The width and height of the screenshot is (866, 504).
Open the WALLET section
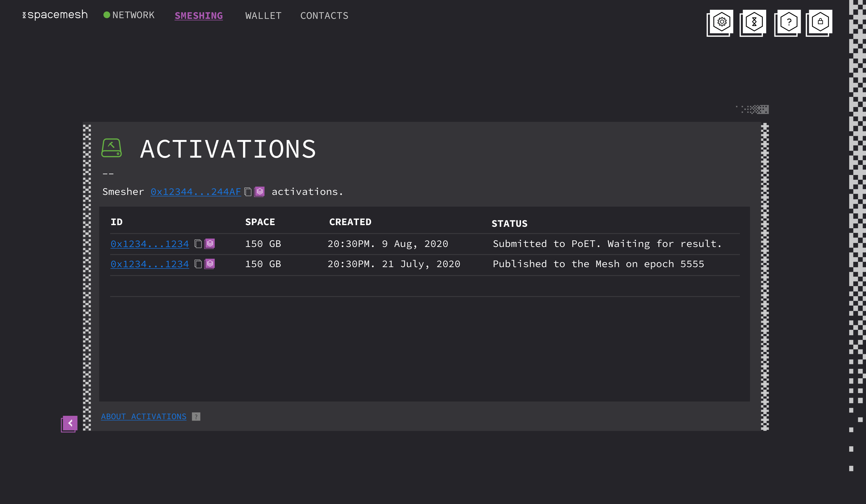pos(263,15)
